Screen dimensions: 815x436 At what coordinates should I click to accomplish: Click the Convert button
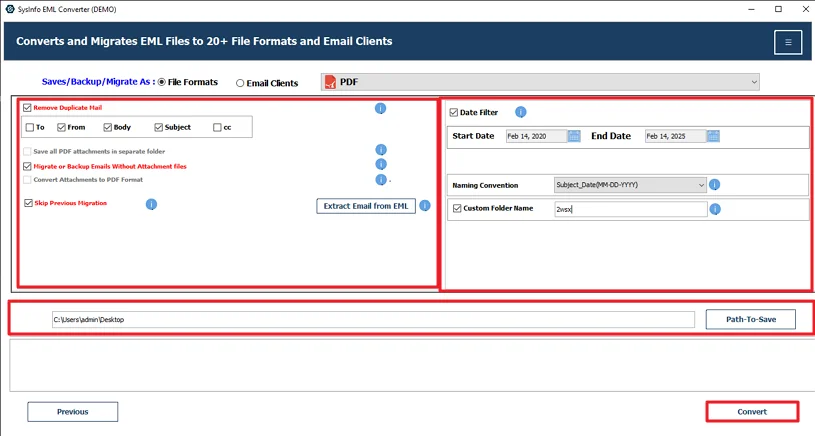coord(752,412)
